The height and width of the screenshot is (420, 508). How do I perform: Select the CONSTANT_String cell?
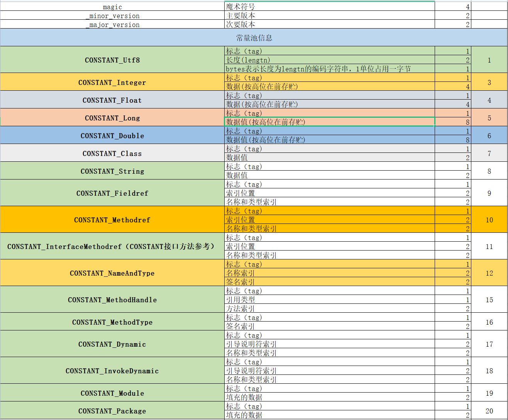tap(112, 171)
